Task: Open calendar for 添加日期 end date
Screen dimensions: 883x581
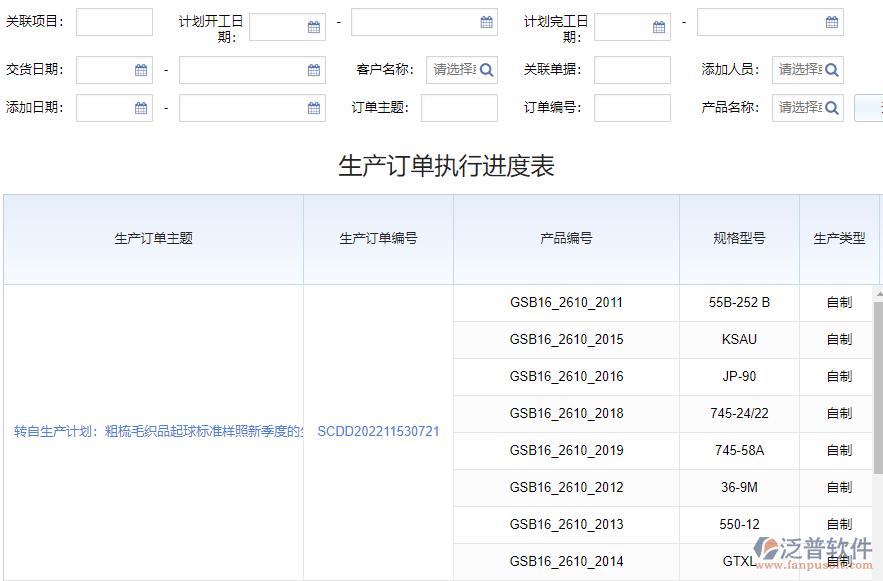Action: pos(313,108)
